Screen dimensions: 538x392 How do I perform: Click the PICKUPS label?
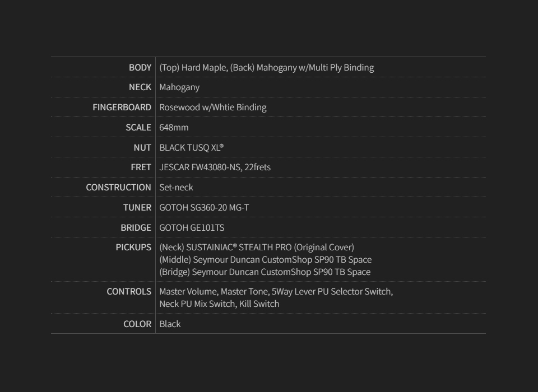coord(133,247)
